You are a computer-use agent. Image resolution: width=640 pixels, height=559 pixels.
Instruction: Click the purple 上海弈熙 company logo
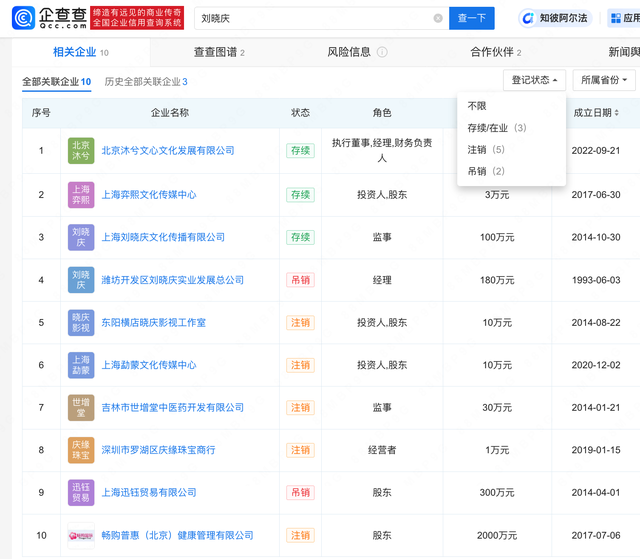[x=81, y=194]
